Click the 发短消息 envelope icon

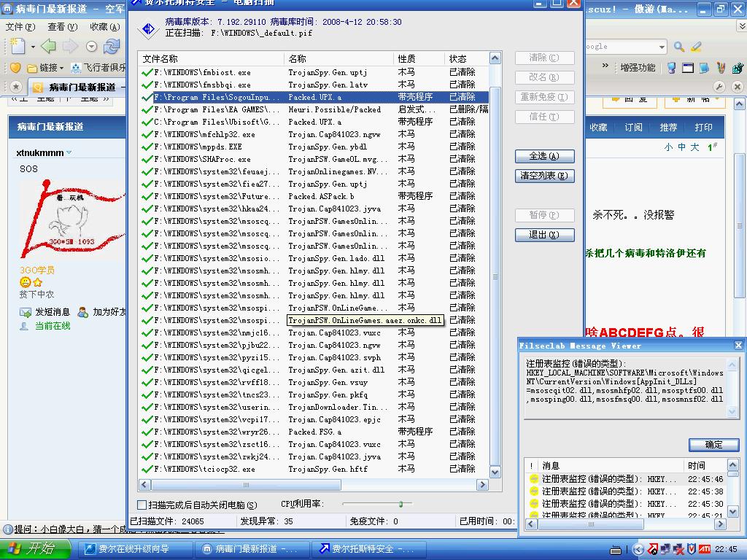(25, 312)
